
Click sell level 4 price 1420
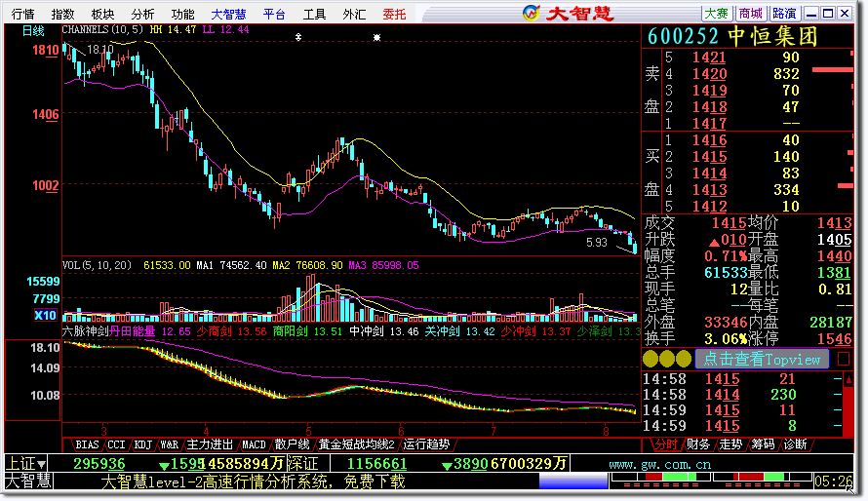(709, 73)
